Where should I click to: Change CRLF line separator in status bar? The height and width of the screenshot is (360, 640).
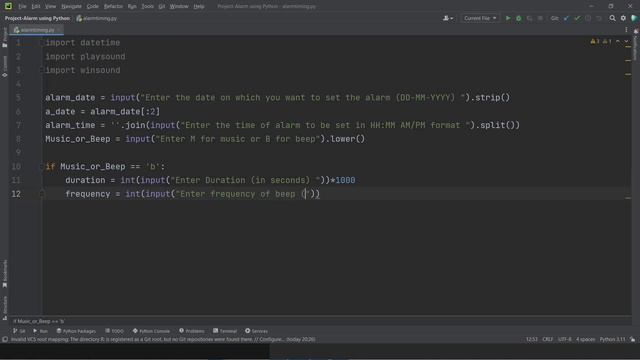(547, 340)
